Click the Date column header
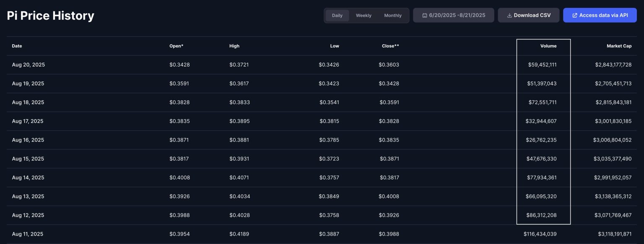This screenshot has width=644, height=244. coord(17,46)
